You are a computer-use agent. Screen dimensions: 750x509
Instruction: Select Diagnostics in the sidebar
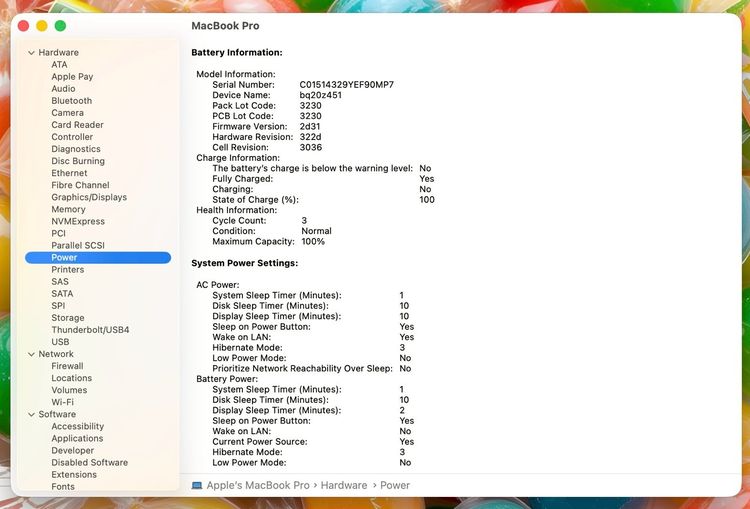click(x=76, y=149)
